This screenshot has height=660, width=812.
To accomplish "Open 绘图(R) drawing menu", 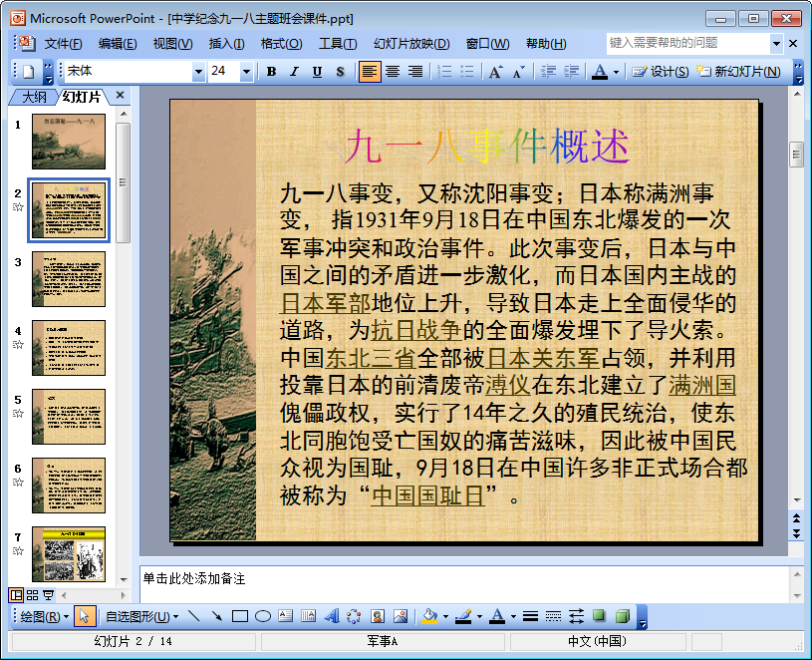I will [x=44, y=616].
